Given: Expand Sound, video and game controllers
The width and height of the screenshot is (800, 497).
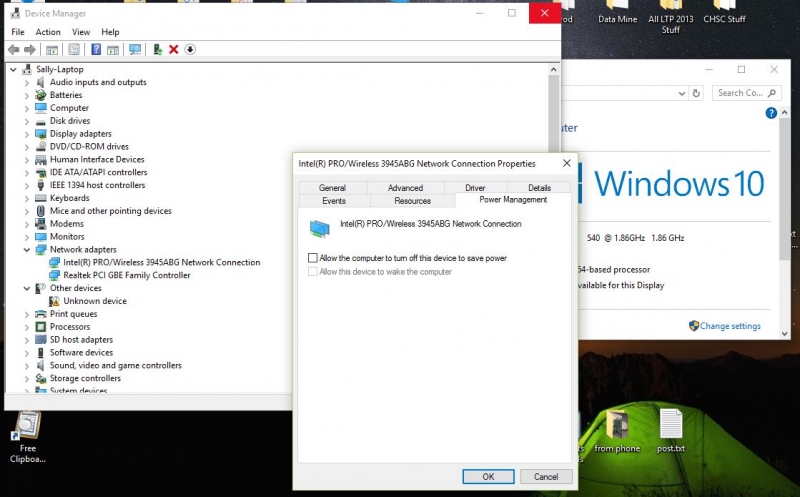Looking at the screenshot, I should point(27,365).
